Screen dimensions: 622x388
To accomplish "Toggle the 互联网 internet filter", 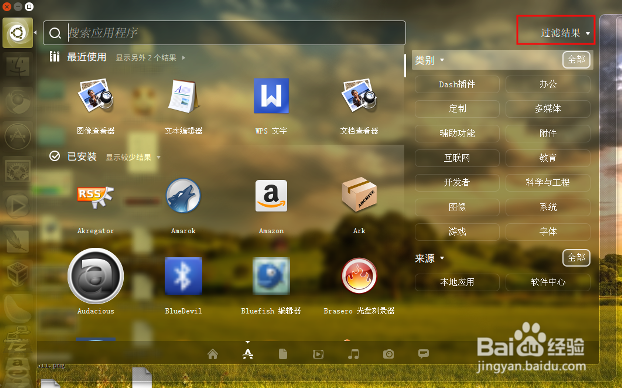I will [457, 158].
